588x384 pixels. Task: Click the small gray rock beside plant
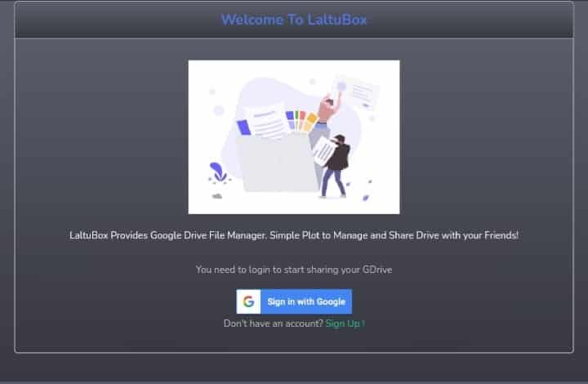click(x=217, y=196)
